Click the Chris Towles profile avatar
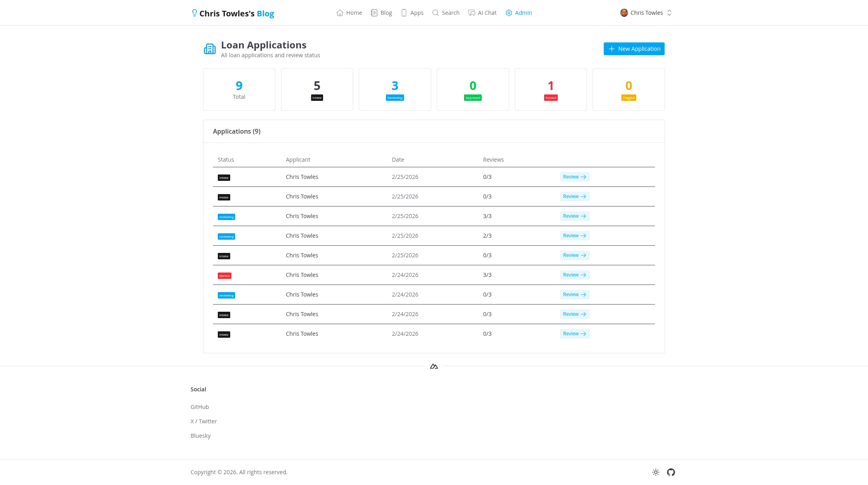Screen dimensions: 868x485 [623, 12]
